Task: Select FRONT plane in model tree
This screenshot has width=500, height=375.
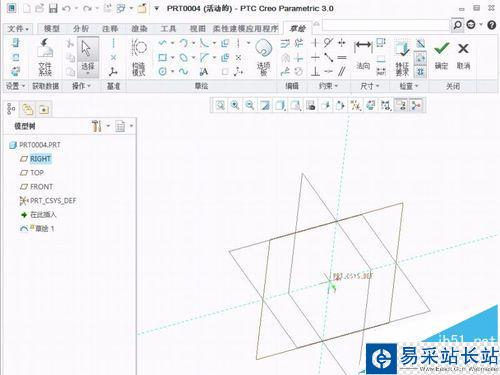Action: pos(36,187)
